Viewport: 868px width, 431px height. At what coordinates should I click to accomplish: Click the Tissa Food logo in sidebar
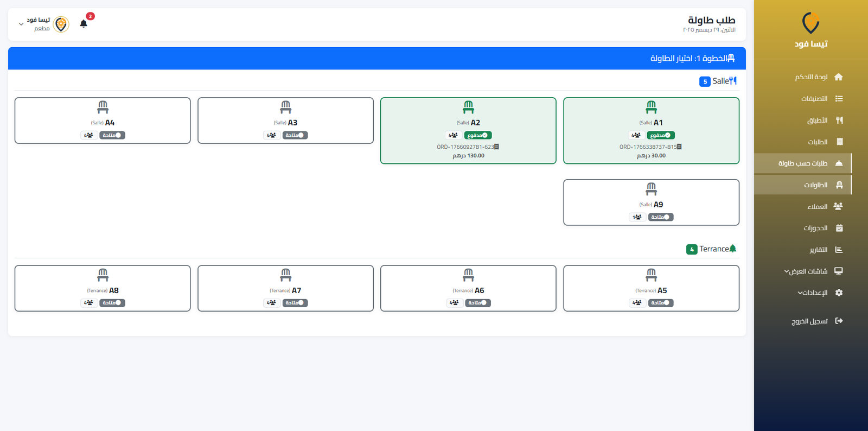[810, 23]
